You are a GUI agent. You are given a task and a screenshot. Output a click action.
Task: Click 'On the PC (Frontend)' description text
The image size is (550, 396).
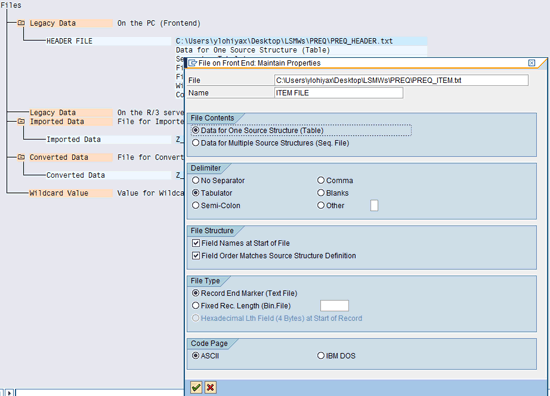pos(159,23)
